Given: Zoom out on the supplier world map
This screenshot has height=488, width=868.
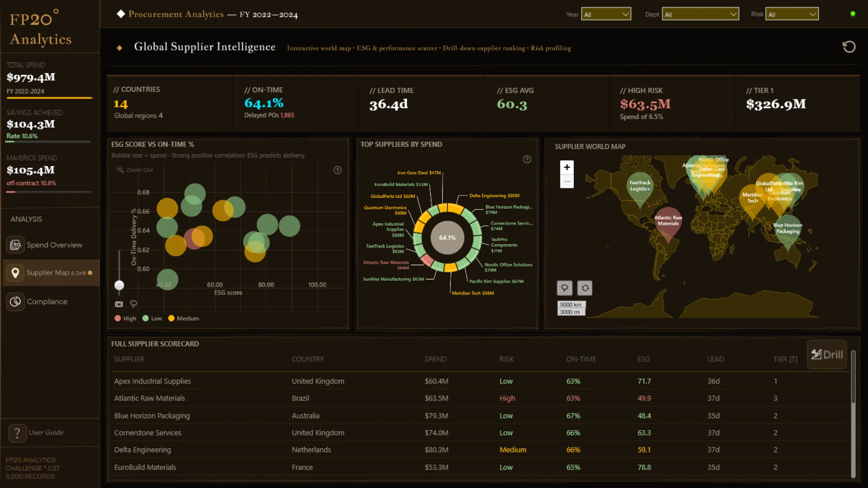Looking at the screenshot, I should pyautogui.click(x=567, y=181).
